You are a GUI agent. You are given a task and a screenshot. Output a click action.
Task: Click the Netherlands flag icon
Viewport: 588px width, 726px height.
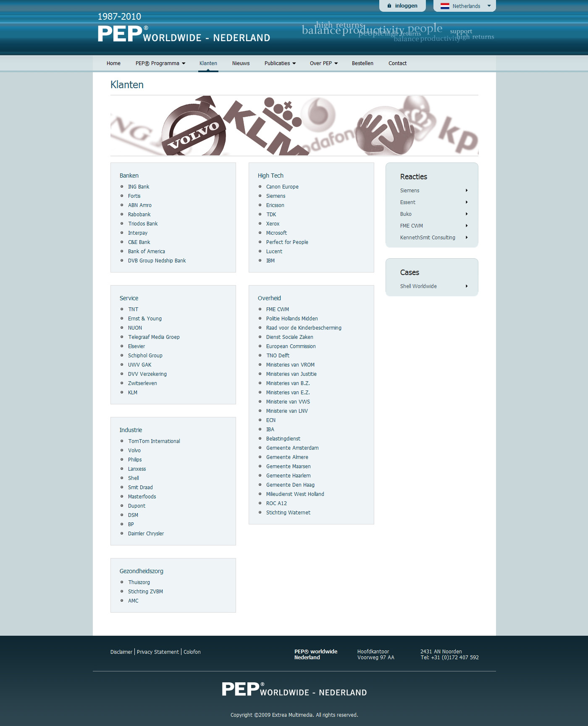[445, 6]
